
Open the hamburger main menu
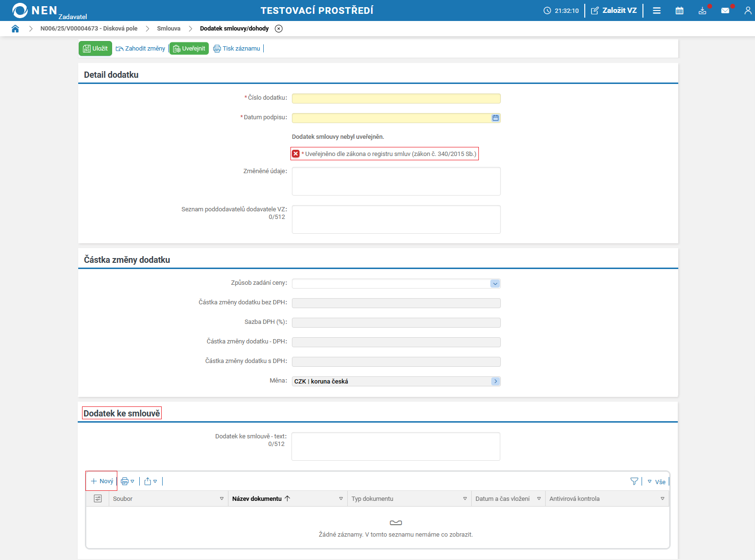click(657, 10)
